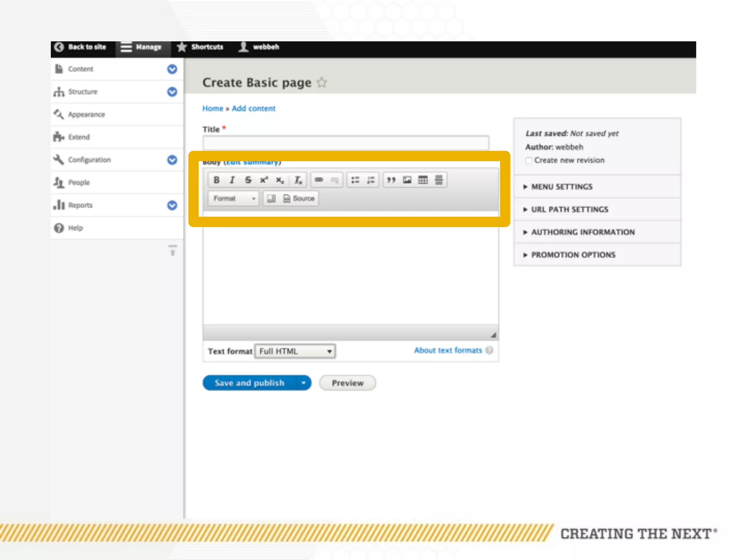
Task: Expand MENU SETTINGS section
Action: point(561,187)
